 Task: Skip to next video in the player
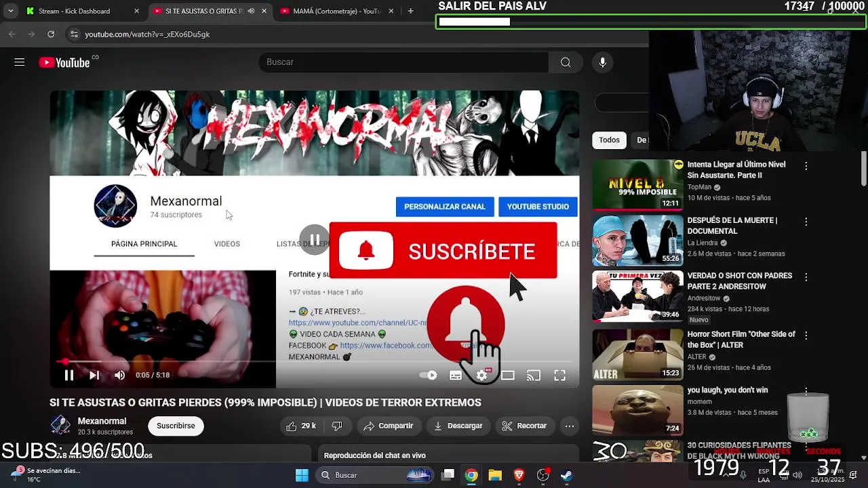pos(94,375)
